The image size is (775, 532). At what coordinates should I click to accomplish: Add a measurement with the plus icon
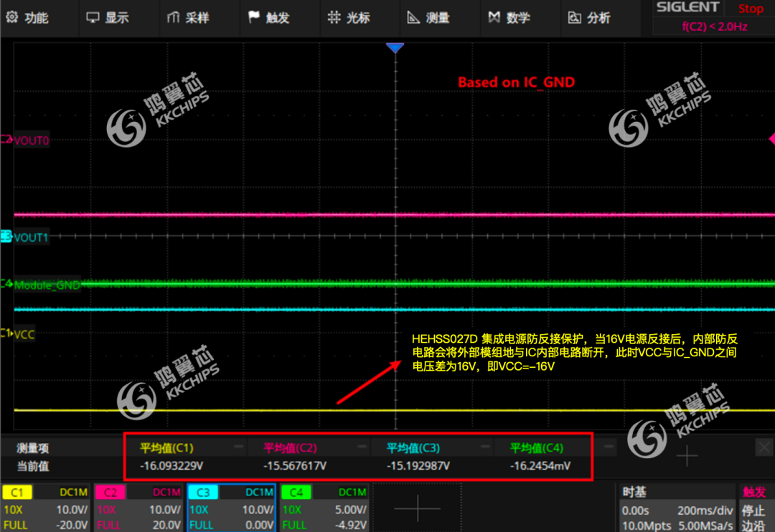click(x=687, y=456)
